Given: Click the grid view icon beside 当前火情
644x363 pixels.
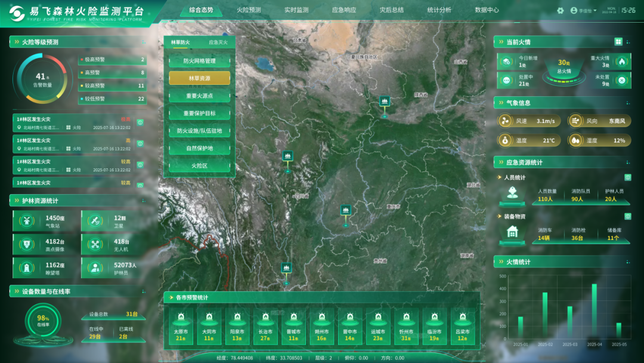Looking at the screenshot, I should [x=618, y=42].
